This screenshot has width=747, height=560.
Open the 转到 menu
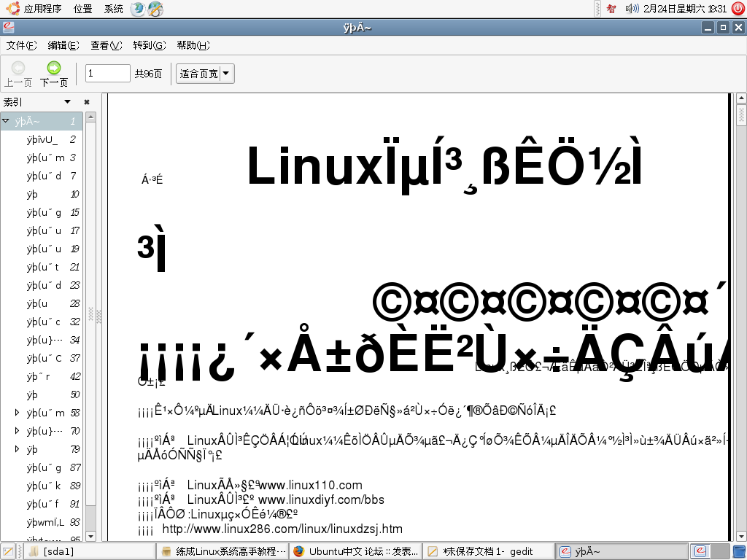149,45
